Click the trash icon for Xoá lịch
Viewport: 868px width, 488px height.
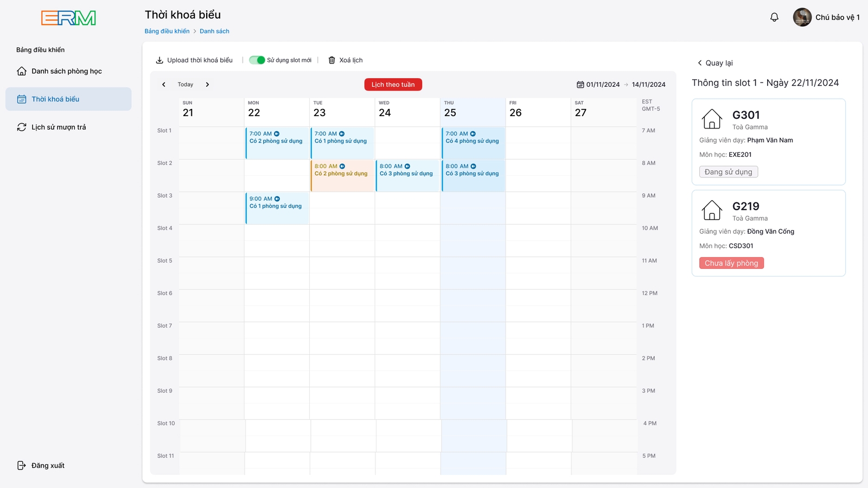click(x=331, y=60)
